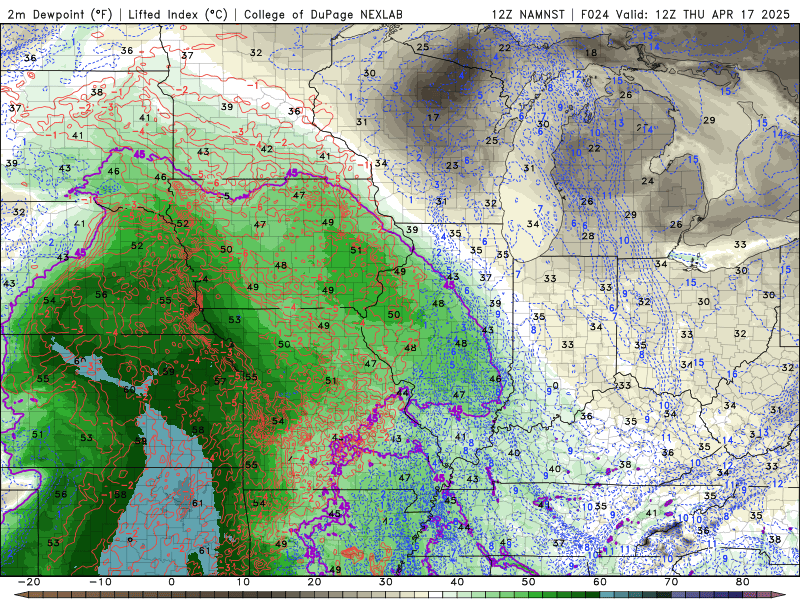The image size is (800, 600).
Task: Click the "F024" forecast hour label
Action: 595,15
